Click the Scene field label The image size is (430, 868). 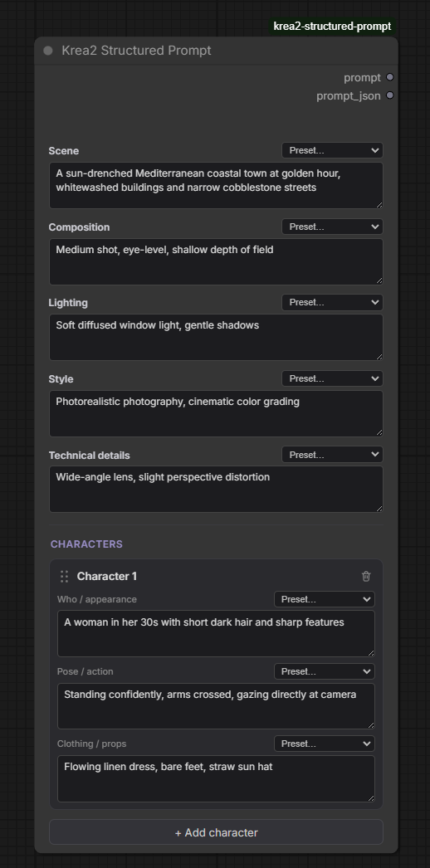tap(64, 150)
